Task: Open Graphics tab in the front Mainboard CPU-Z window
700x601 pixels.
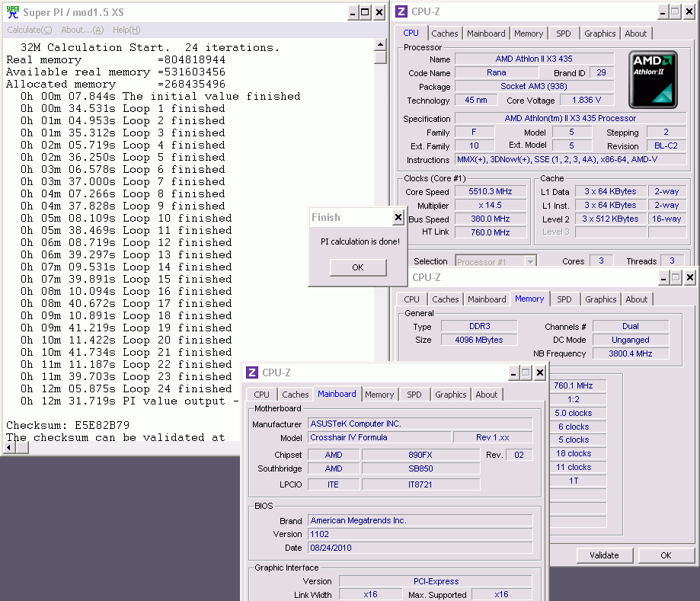Action: 450,395
